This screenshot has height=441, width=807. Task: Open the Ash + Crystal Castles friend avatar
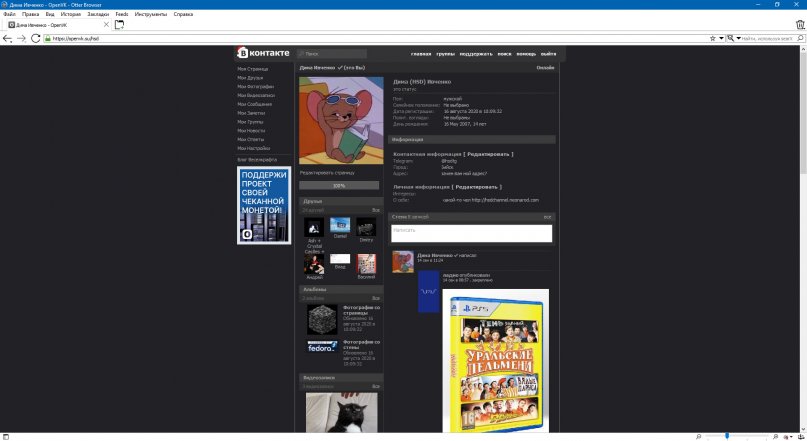coord(314,227)
